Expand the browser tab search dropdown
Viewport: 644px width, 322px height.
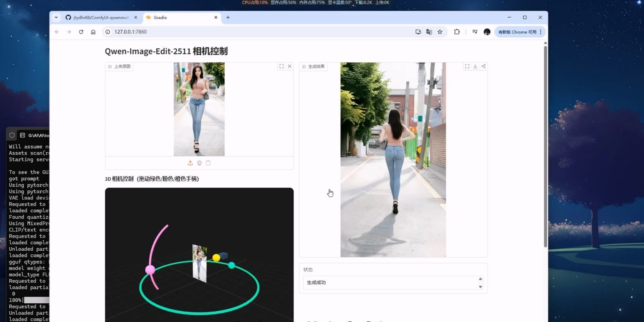pyautogui.click(x=56, y=17)
